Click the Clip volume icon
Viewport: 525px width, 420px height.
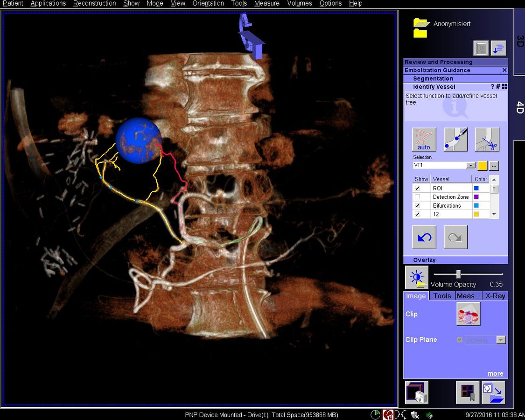pyautogui.click(x=468, y=314)
